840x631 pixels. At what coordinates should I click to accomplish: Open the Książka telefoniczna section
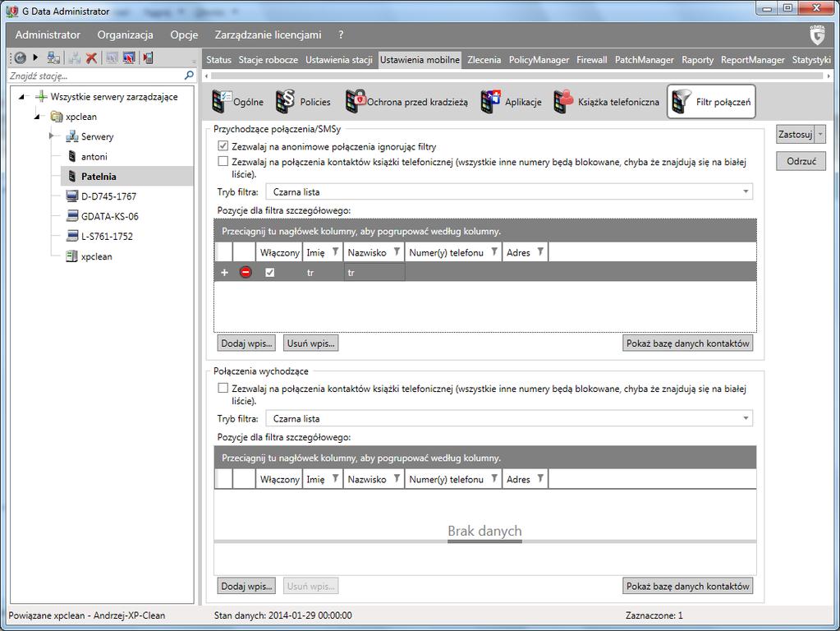(607, 101)
